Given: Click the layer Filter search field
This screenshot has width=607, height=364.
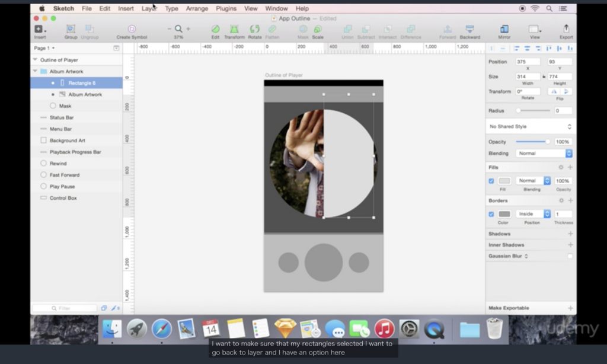Looking at the screenshot, I should pos(64,308).
